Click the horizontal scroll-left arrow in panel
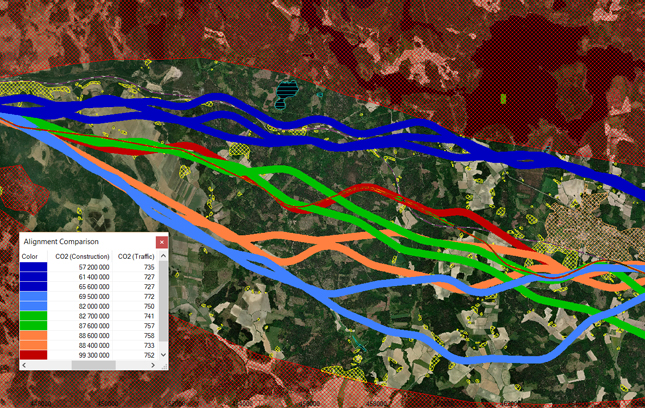The width and height of the screenshot is (645, 408). [x=24, y=365]
